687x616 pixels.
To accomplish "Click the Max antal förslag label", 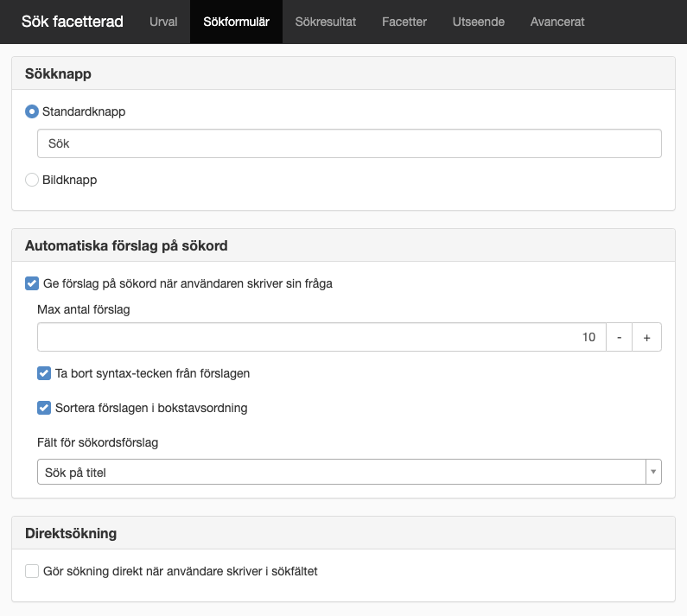I will tap(84, 309).
